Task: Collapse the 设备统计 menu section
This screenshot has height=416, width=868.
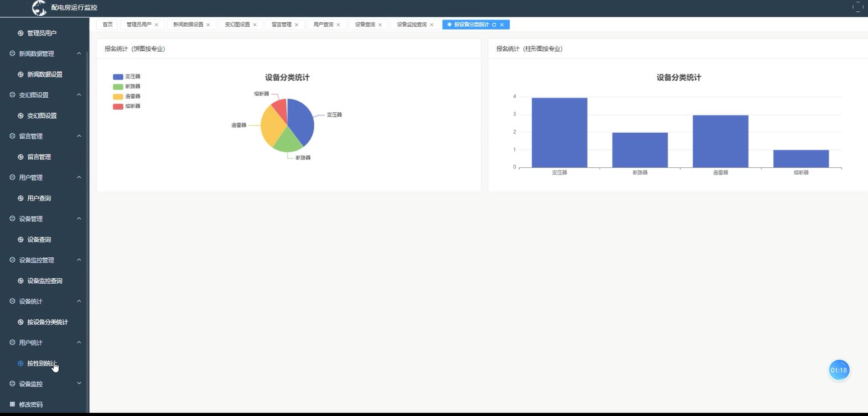Action: [x=79, y=301]
